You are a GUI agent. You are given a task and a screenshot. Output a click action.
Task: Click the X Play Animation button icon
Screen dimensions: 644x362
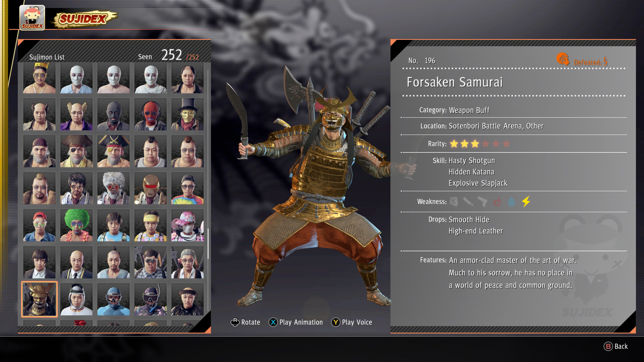(x=273, y=322)
